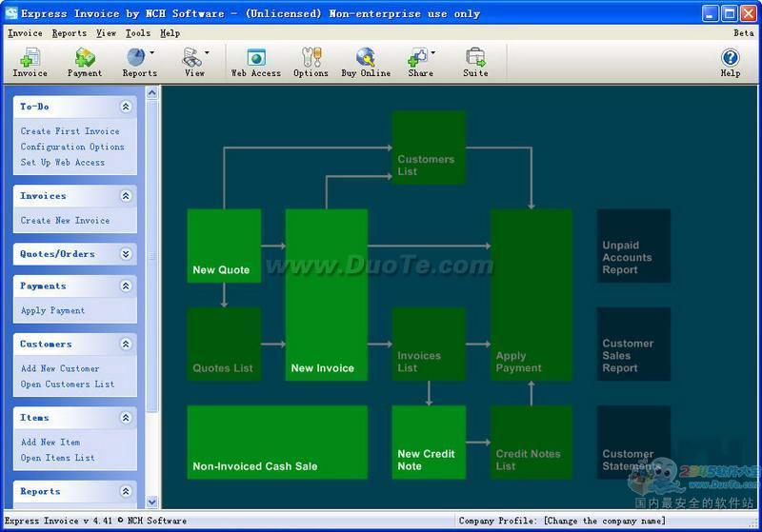Click Create New Invoice link
The width and height of the screenshot is (762, 532).
(x=65, y=221)
